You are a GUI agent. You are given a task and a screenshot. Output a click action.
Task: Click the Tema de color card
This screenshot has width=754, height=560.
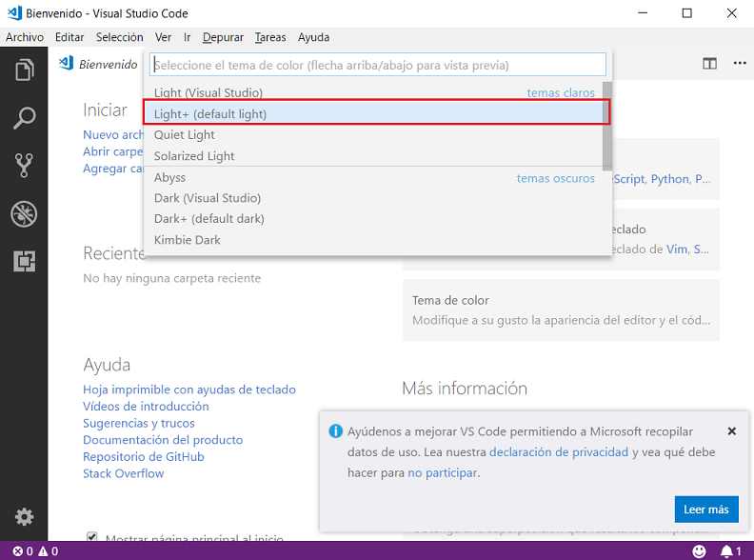(x=561, y=310)
